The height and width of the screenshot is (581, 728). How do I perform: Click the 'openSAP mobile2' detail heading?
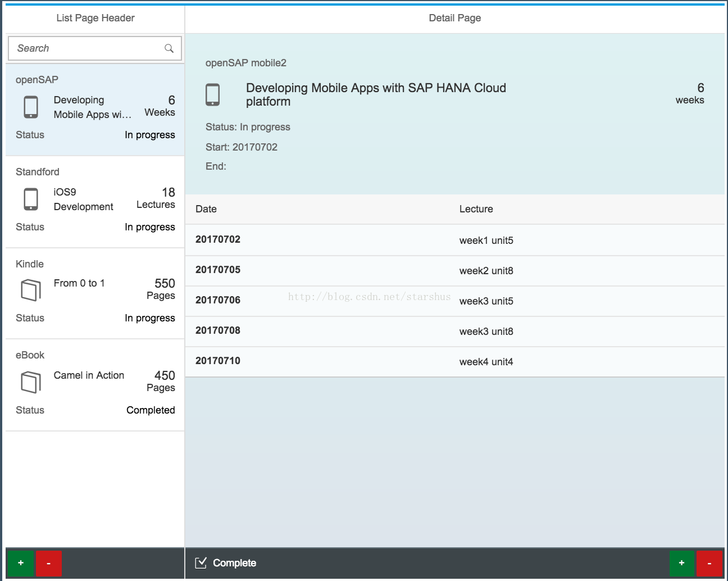pos(246,63)
